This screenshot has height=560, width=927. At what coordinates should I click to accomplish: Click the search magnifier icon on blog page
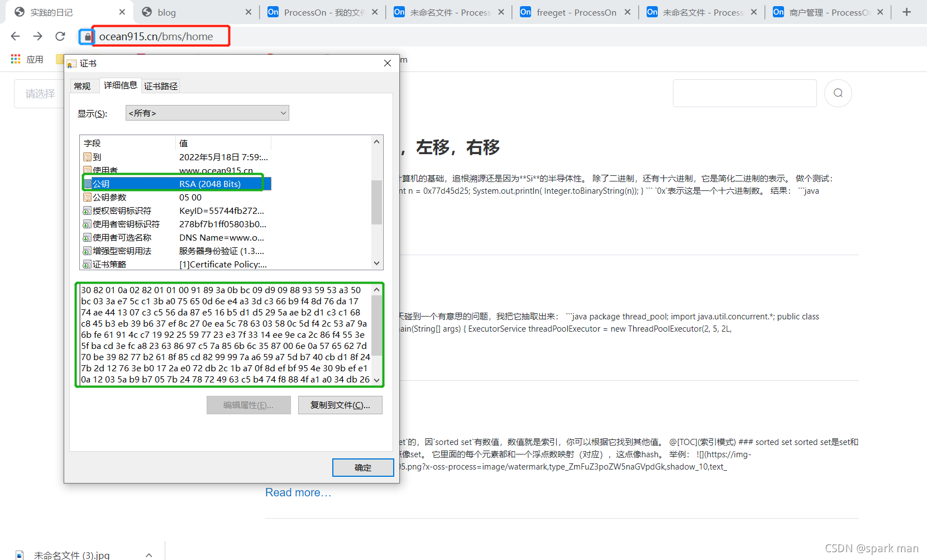[x=838, y=93]
